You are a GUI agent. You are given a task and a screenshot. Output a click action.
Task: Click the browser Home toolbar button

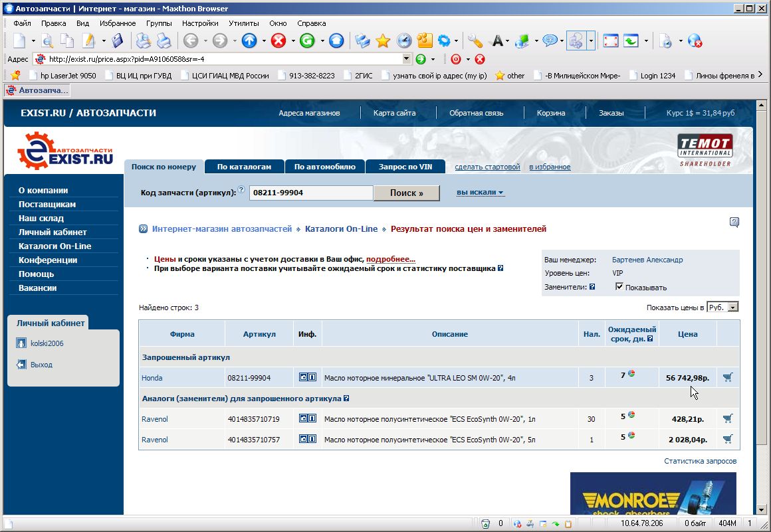point(337,41)
